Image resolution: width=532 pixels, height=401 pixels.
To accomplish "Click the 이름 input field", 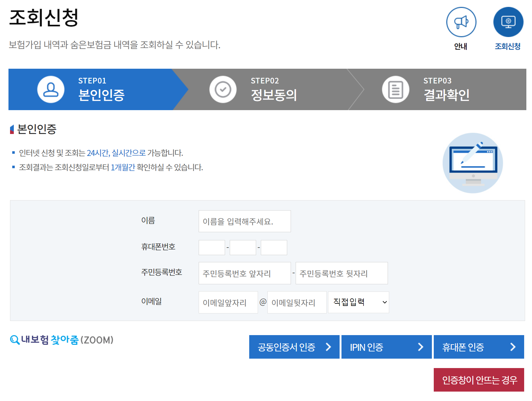I will click(245, 221).
